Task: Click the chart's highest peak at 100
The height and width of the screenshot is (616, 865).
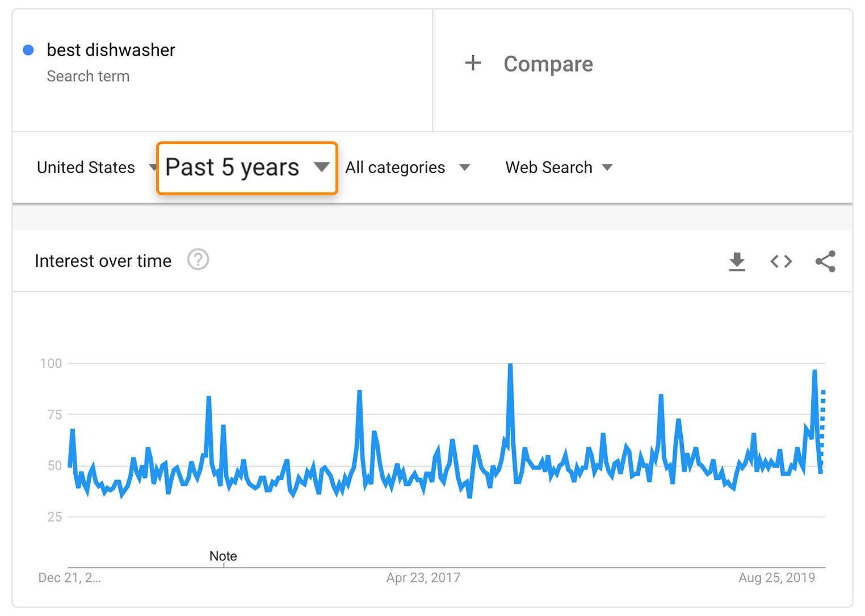Action: tap(510, 366)
